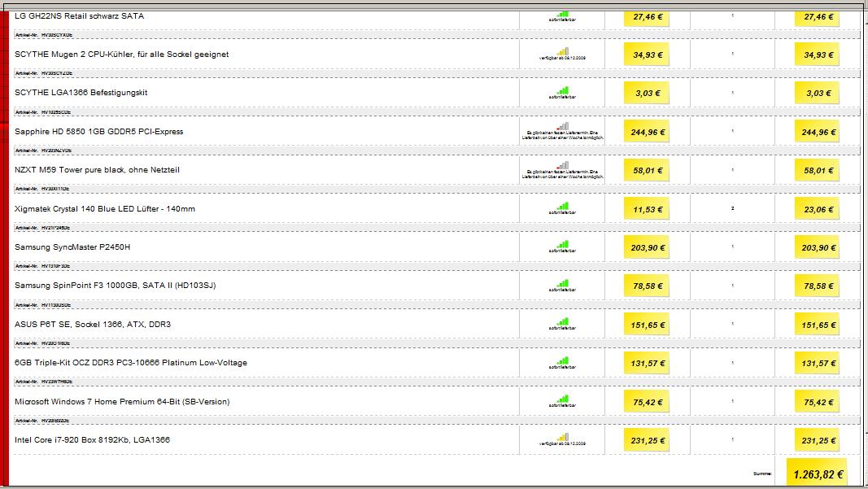Select Samsung SpinPoint F3 1000GB product name

tap(116, 286)
